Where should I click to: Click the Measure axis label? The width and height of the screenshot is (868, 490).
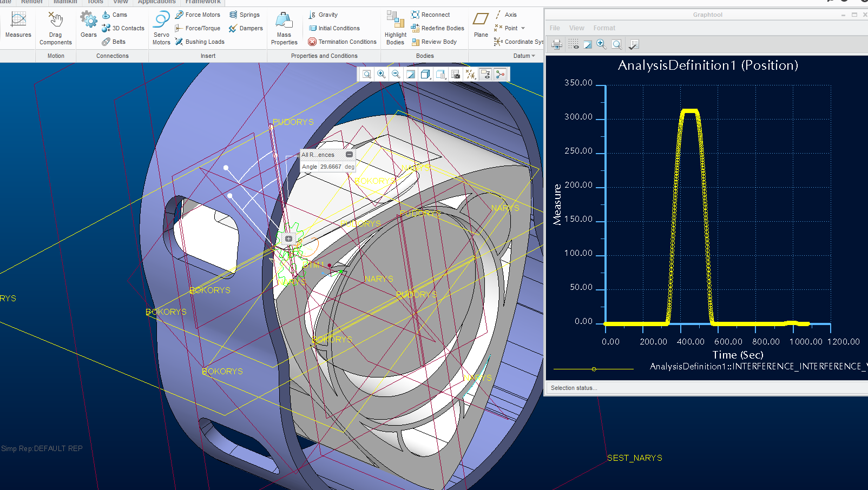point(557,204)
